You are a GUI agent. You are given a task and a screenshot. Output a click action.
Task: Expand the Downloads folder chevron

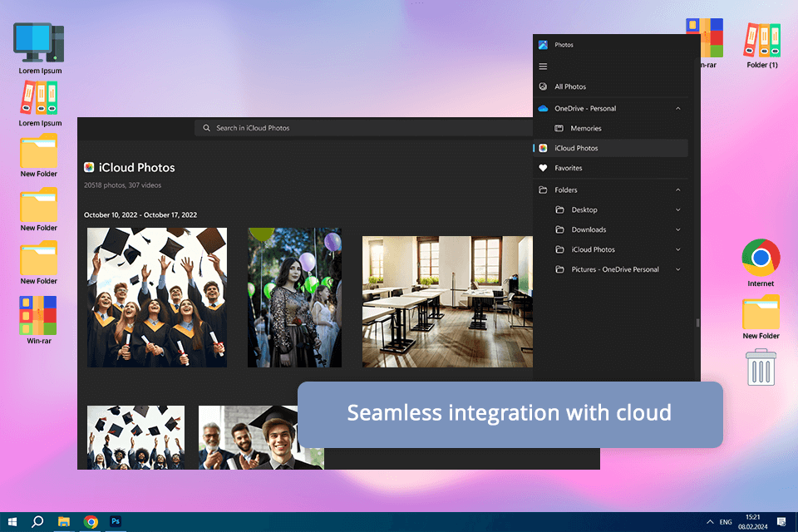(x=678, y=229)
